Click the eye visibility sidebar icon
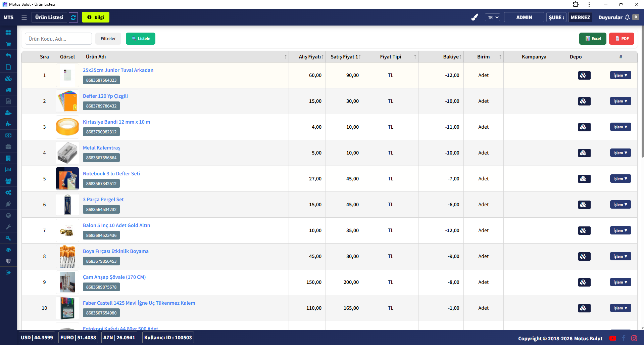This screenshot has width=644, height=345. click(x=8, y=250)
